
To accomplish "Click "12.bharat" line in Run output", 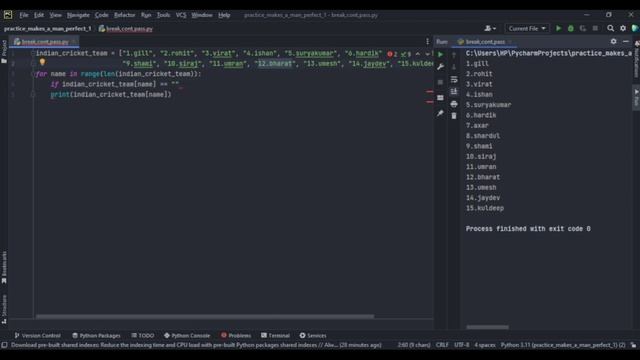I will coord(483,177).
